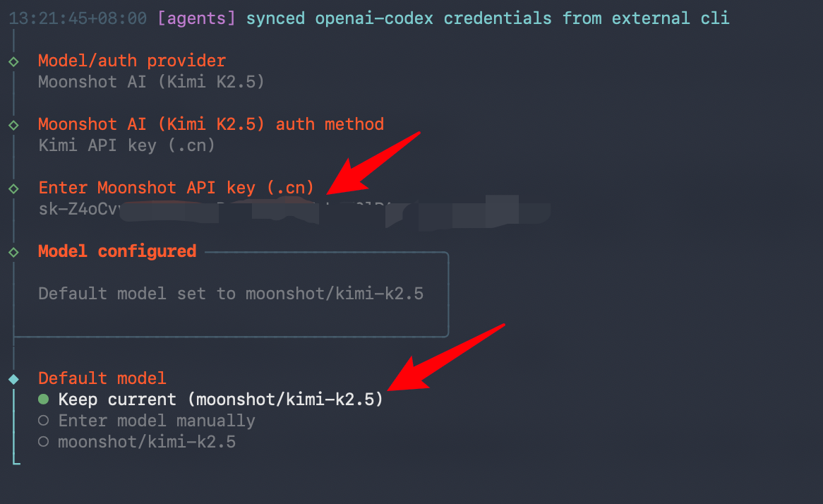The image size is (823, 504).
Task: Click the Model configured box title
Action: [x=117, y=251]
